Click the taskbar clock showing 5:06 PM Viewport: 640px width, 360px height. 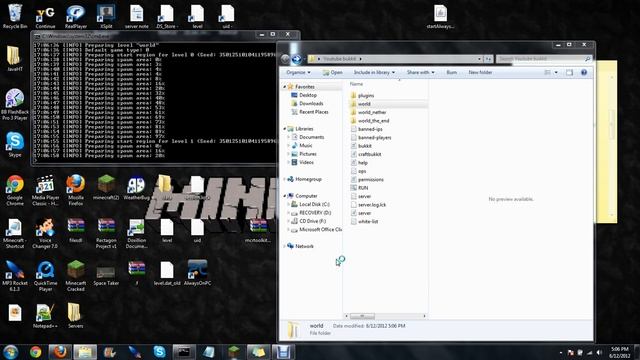pyautogui.click(x=619, y=352)
